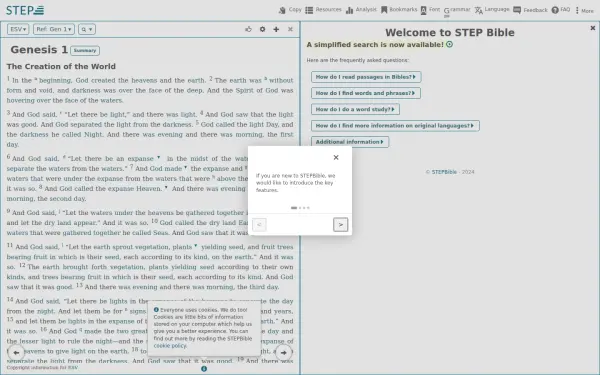Open Bookmarks panel
This screenshot has width=600, height=375.
399,10
